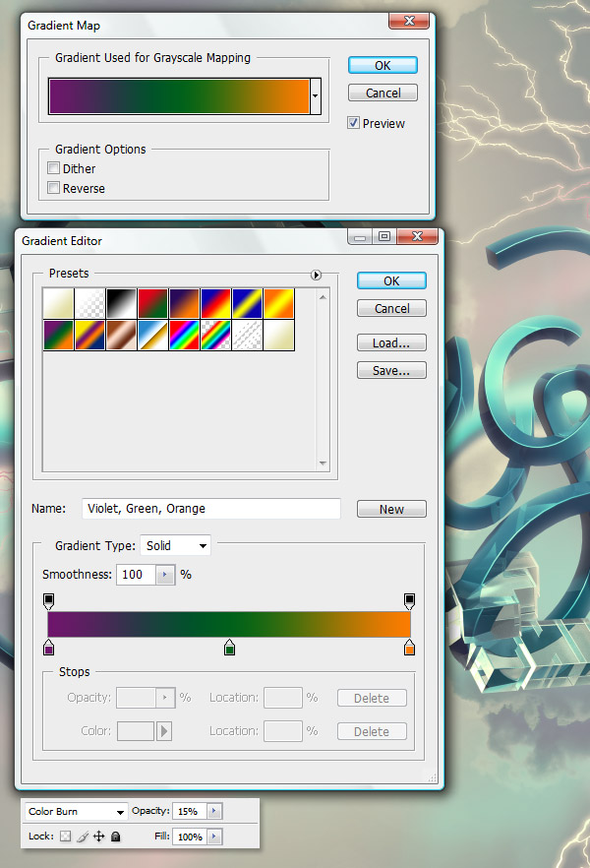This screenshot has width=590, height=868.
Task: Select the Orange, Yellow, Orange preset
Action: pyautogui.click(x=279, y=303)
